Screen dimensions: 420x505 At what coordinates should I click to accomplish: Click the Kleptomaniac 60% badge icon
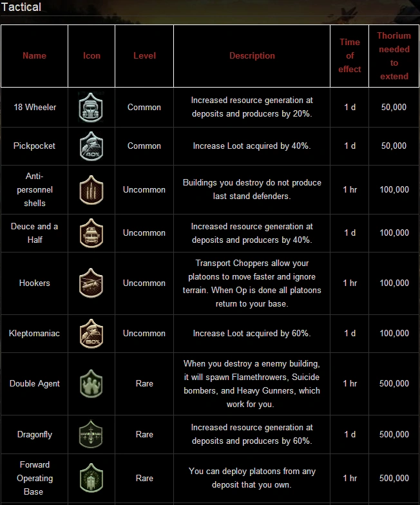[x=91, y=334]
